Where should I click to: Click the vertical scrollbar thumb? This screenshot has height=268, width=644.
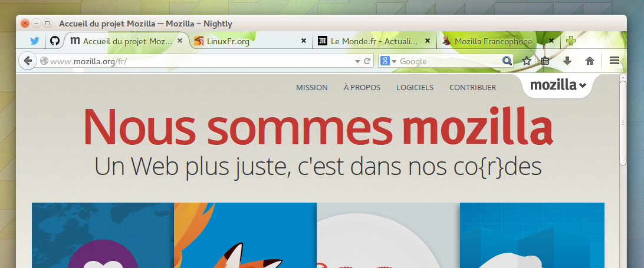623,123
